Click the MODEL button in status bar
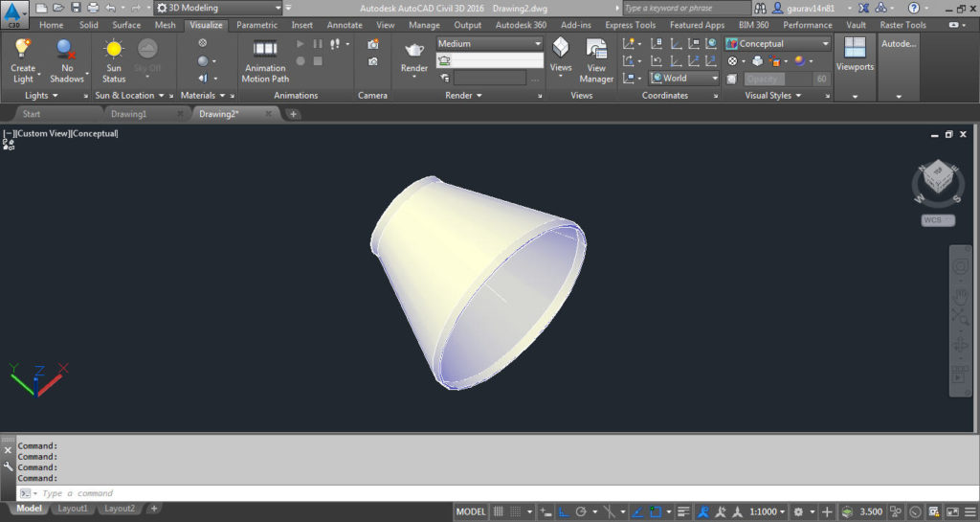 click(471, 511)
